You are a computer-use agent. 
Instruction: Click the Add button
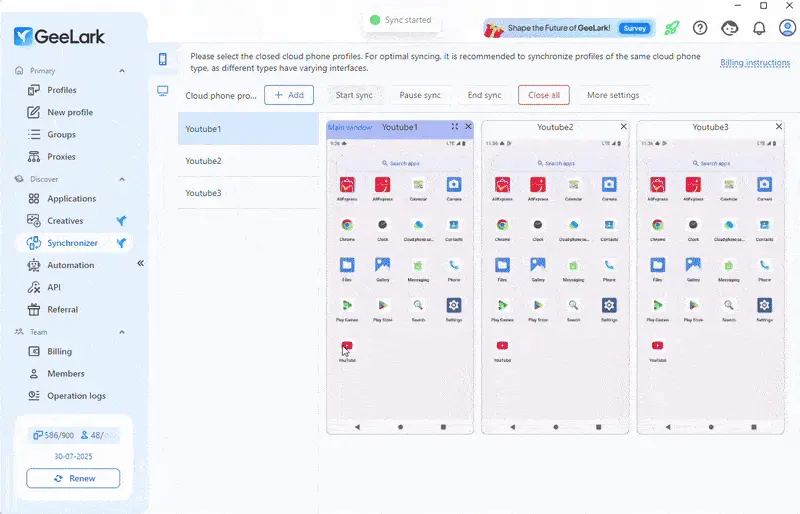(289, 95)
